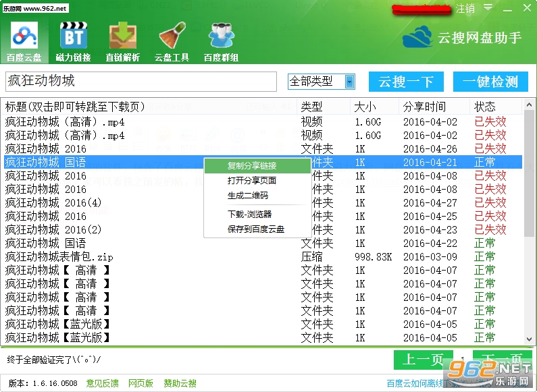The width and height of the screenshot is (537, 392).
Task: Click the scrollbar down arrow of results list
Action: [529, 339]
